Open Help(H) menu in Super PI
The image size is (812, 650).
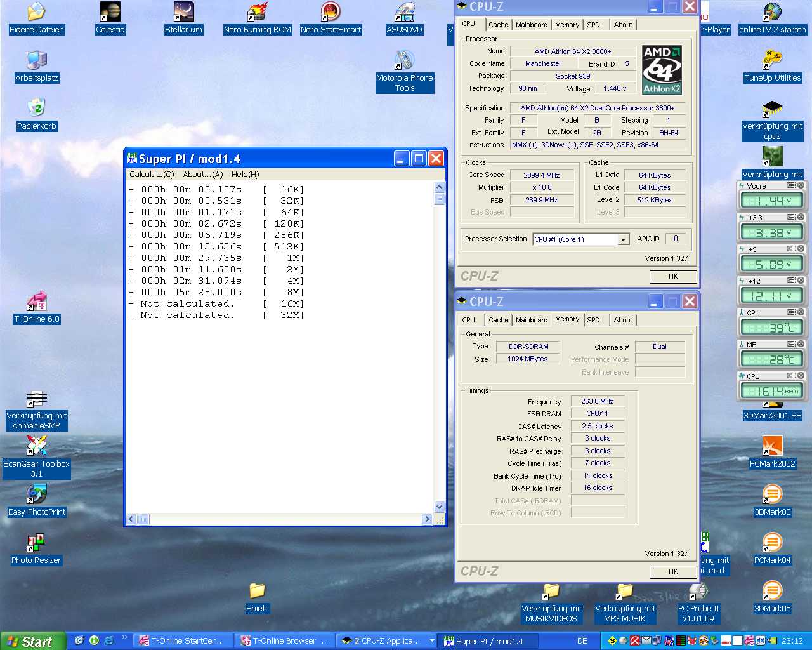pyautogui.click(x=245, y=175)
